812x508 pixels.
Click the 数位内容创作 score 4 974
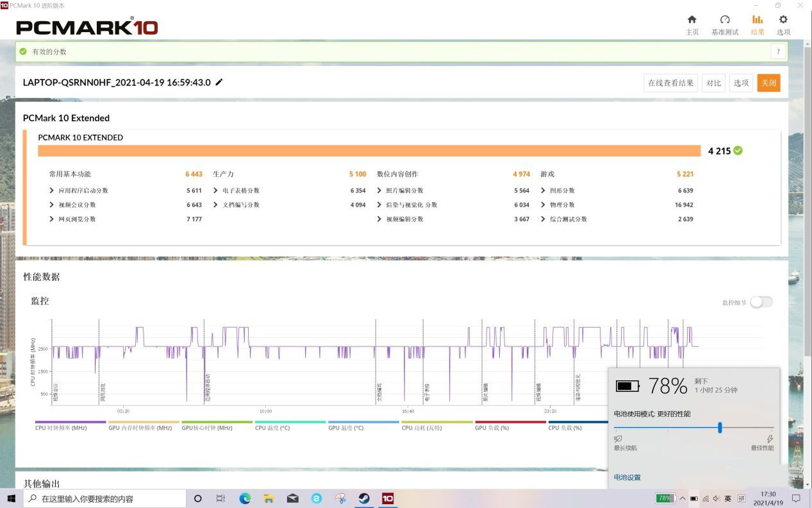point(521,174)
